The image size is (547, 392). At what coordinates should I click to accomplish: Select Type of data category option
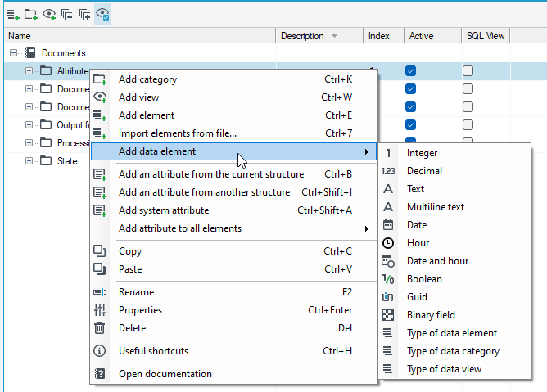[x=454, y=351]
